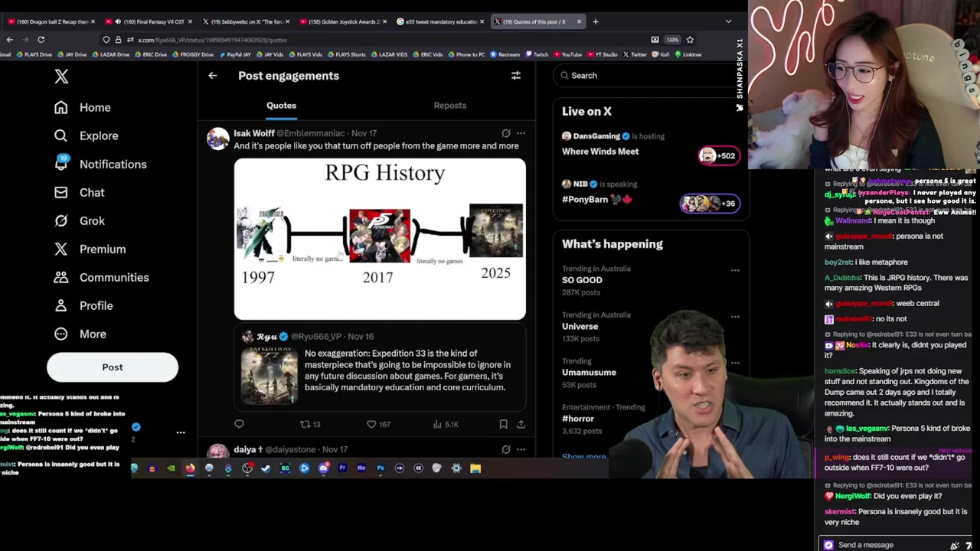Open the quoted Ryu post about Expedition 33
This screenshot has width=980, height=551.
tap(380, 369)
